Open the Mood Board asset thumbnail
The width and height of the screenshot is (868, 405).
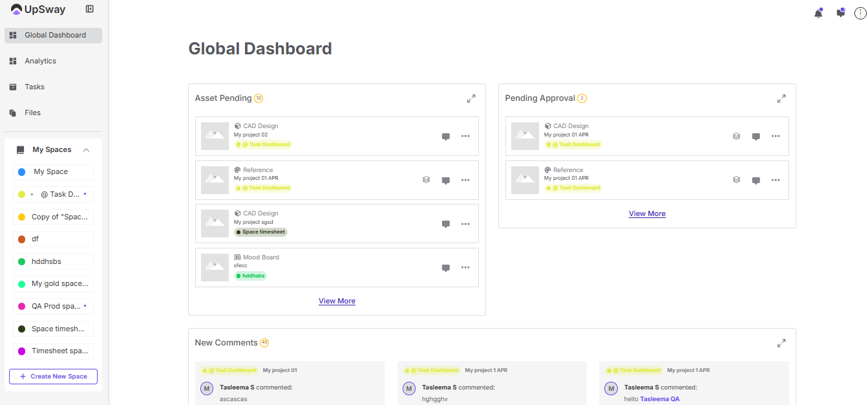[215, 267]
